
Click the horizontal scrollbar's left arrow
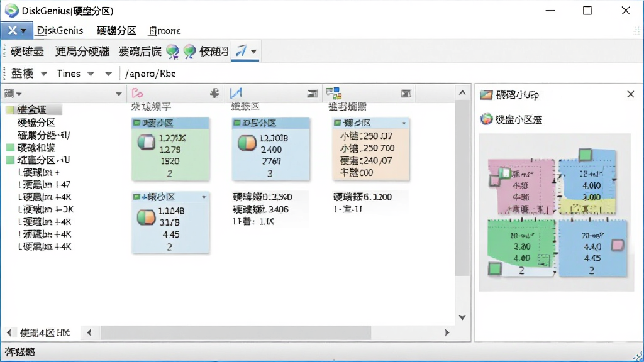click(x=89, y=333)
